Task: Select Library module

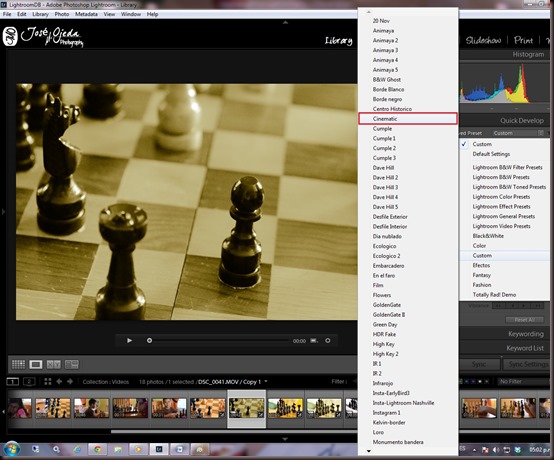Action: (x=338, y=41)
